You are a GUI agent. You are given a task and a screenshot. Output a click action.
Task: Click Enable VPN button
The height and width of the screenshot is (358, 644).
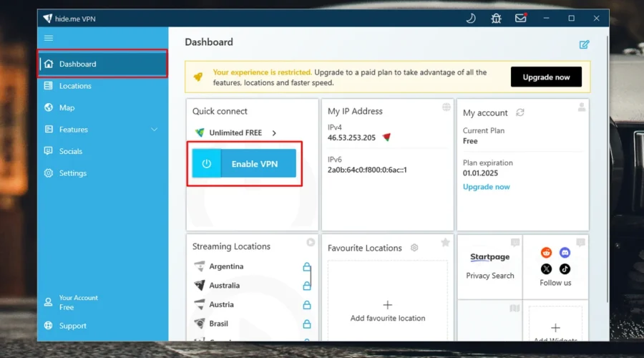[x=244, y=163]
